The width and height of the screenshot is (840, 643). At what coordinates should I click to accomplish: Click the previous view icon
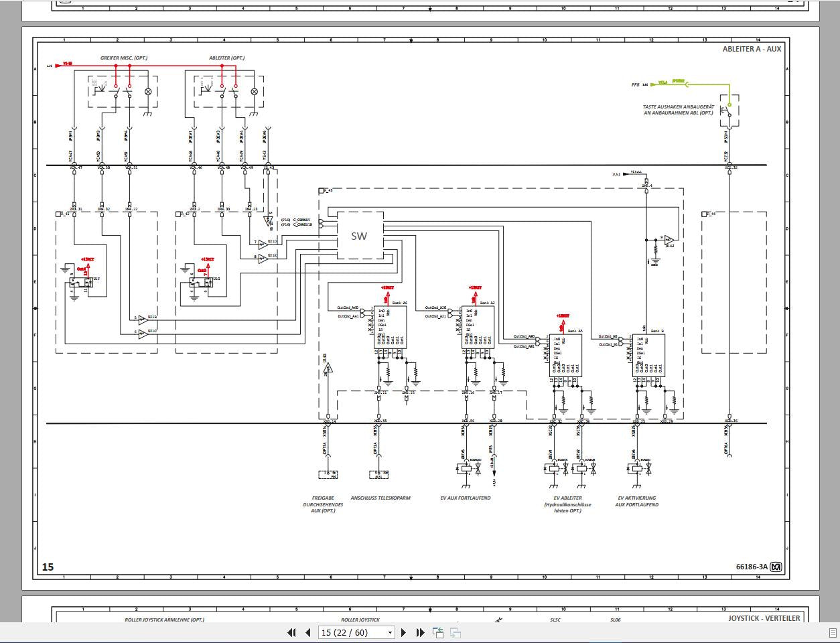click(x=438, y=632)
